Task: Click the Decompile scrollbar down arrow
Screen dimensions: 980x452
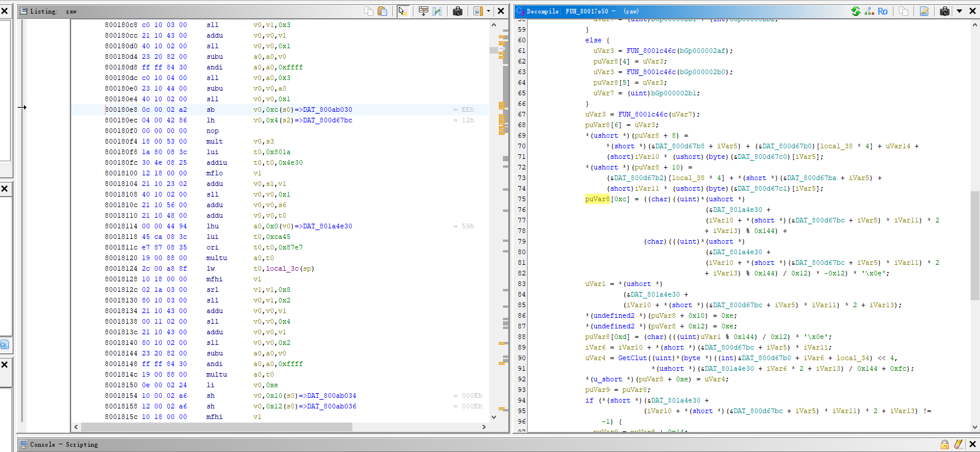Action: (975, 427)
